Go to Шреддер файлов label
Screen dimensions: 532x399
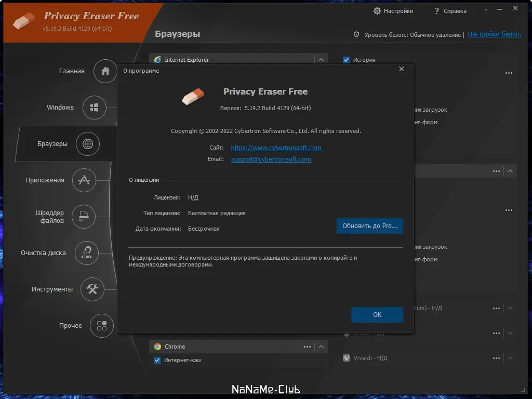(50, 217)
